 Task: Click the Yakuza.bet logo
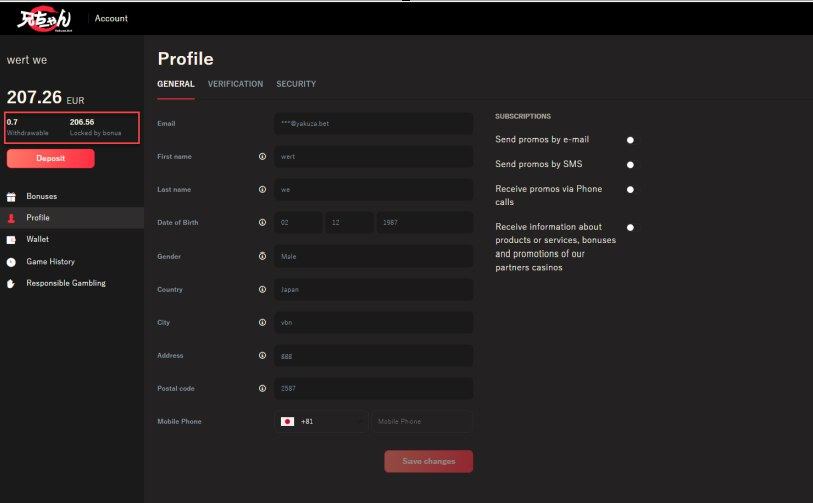(41, 18)
